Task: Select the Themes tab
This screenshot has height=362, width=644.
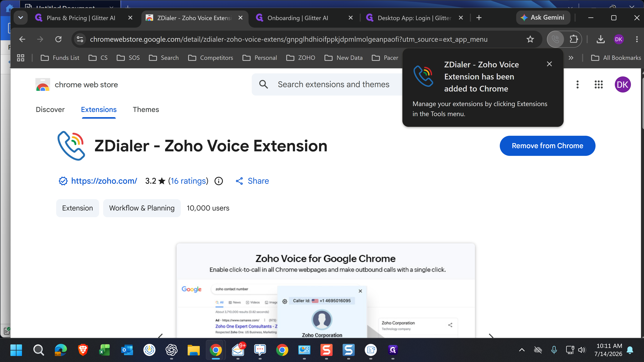Action: (146, 109)
